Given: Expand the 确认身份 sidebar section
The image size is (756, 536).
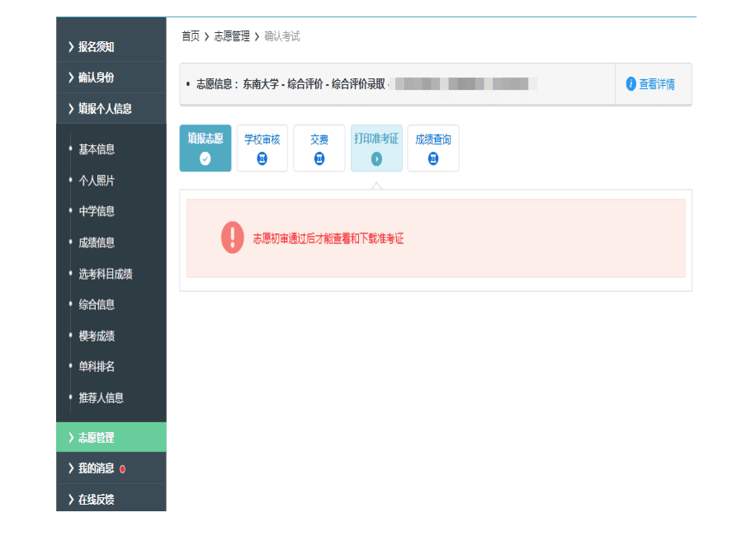Looking at the screenshot, I should (96, 78).
